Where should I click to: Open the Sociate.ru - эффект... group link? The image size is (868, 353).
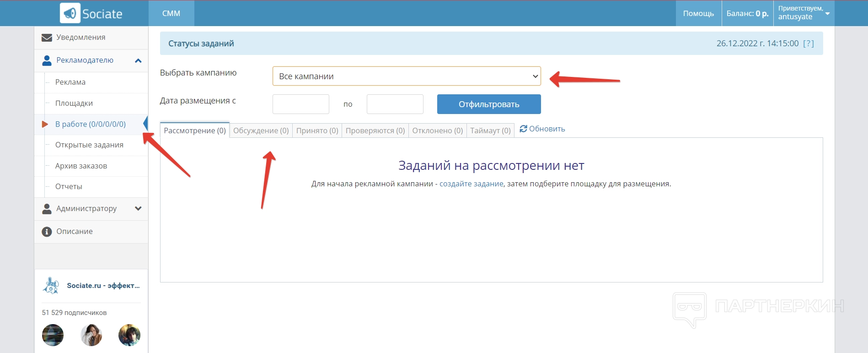pos(103,286)
